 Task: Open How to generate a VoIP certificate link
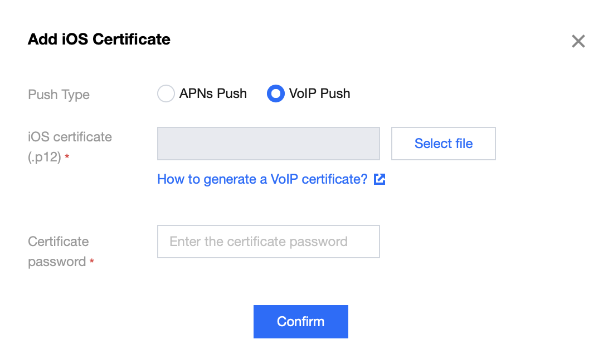point(262,179)
